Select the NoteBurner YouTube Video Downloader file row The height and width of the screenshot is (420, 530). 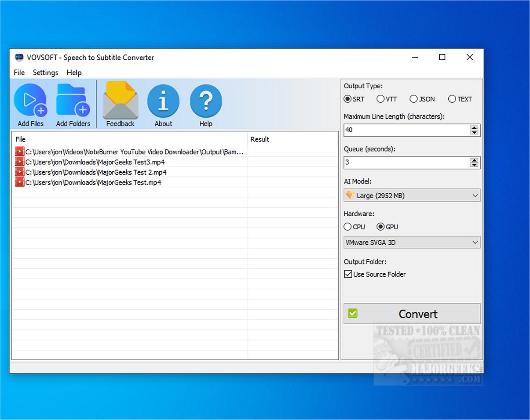[175, 152]
